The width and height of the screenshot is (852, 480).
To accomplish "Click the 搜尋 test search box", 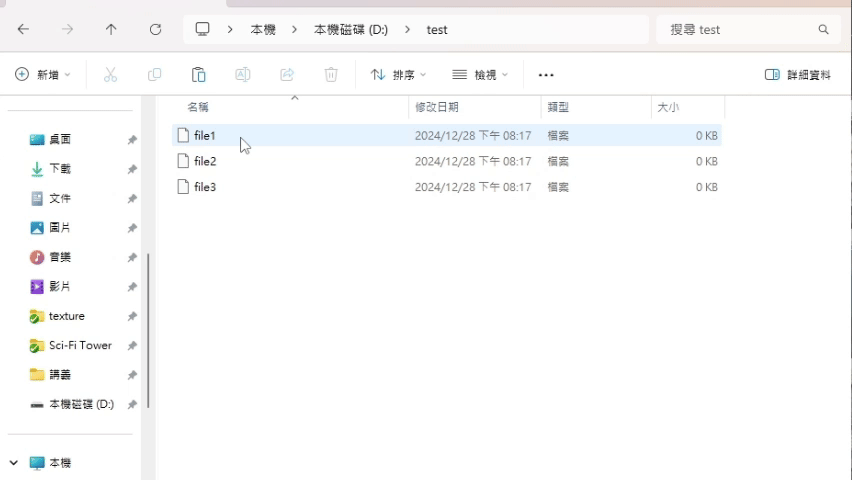I will pyautogui.click(x=740, y=30).
